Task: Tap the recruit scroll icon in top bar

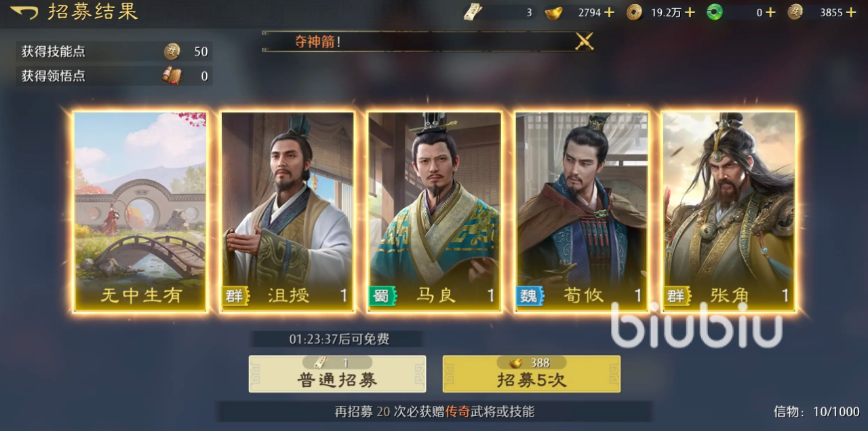Action: [x=473, y=12]
